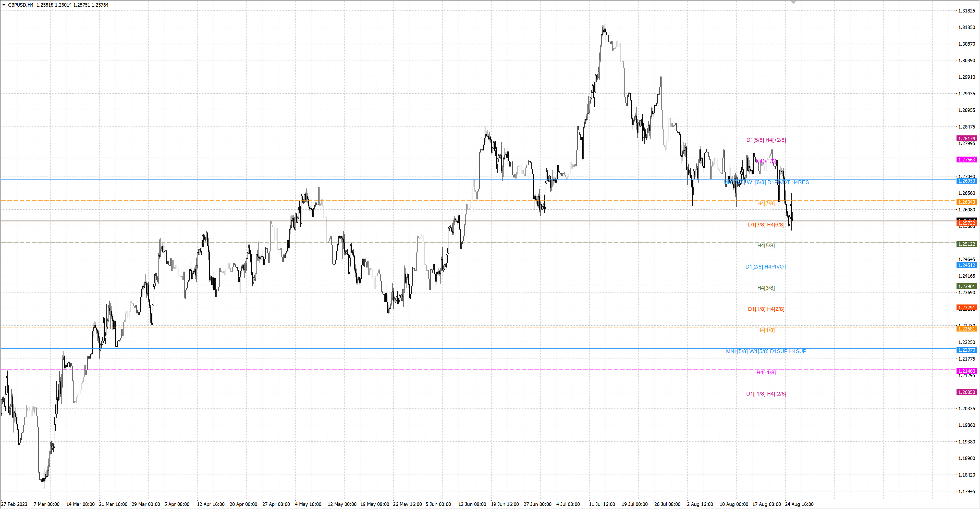Click the D1[2/8] H4PIVOT label

point(766,267)
